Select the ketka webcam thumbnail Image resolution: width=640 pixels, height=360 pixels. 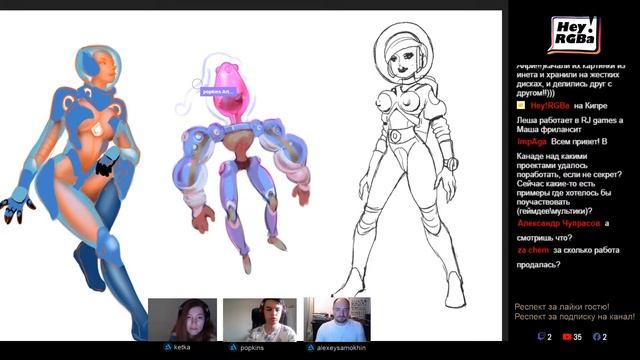182,320
